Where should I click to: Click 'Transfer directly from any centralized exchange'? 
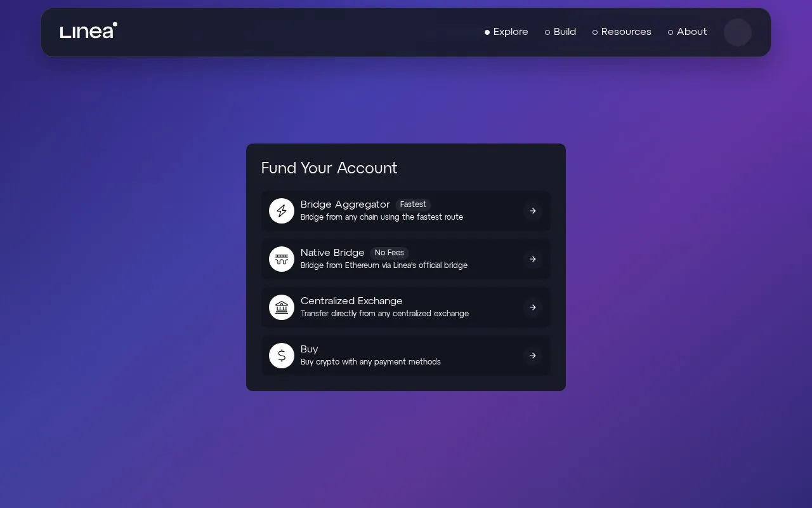[384, 314]
